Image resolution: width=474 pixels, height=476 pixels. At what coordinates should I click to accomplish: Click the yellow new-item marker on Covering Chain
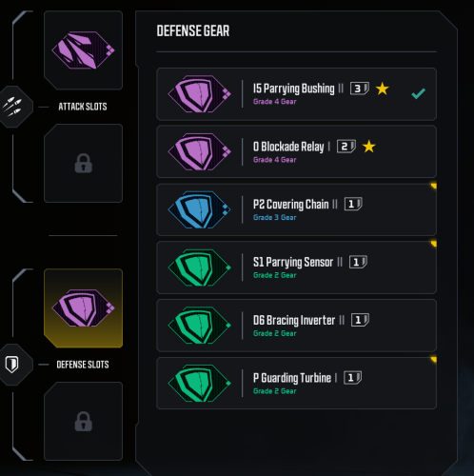tap(433, 186)
